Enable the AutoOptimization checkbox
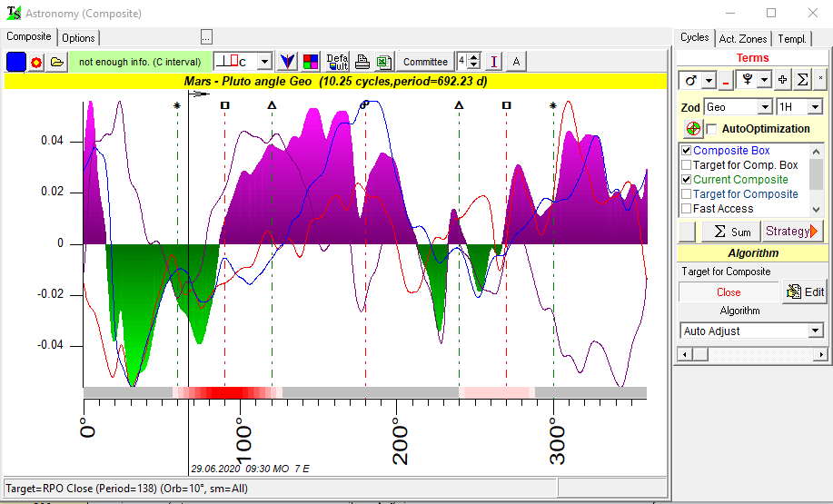Viewport: 833px width, 504px height. pyautogui.click(x=712, y=129)
